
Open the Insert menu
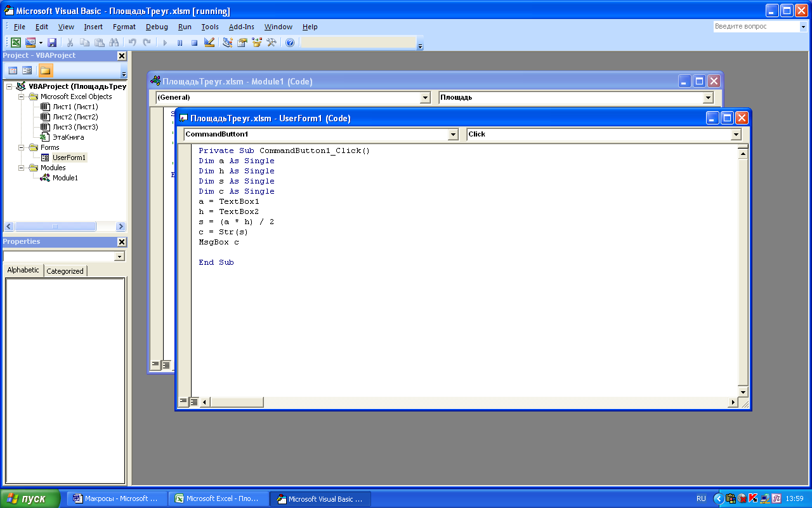click(93, 27)
